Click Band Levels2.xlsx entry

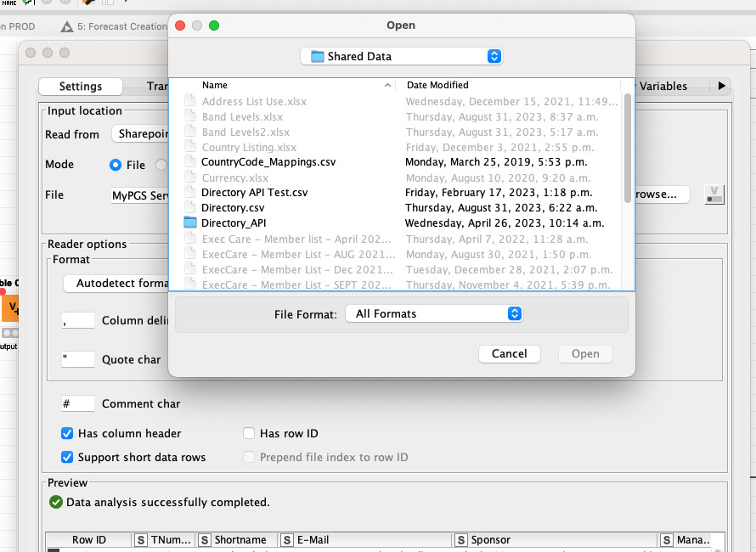coord(245,132)
